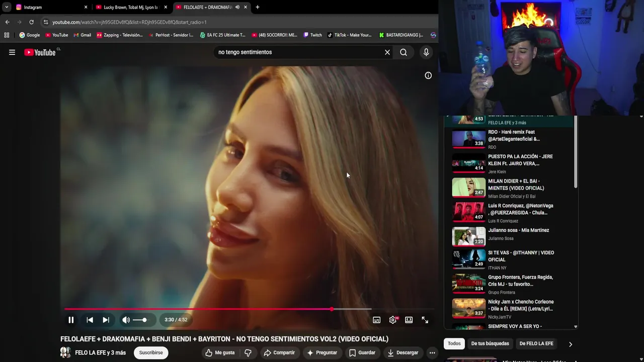Viewport: 644px width, 362px height.
Task: Open the Twitch bookmark
Action: (312, 35)
